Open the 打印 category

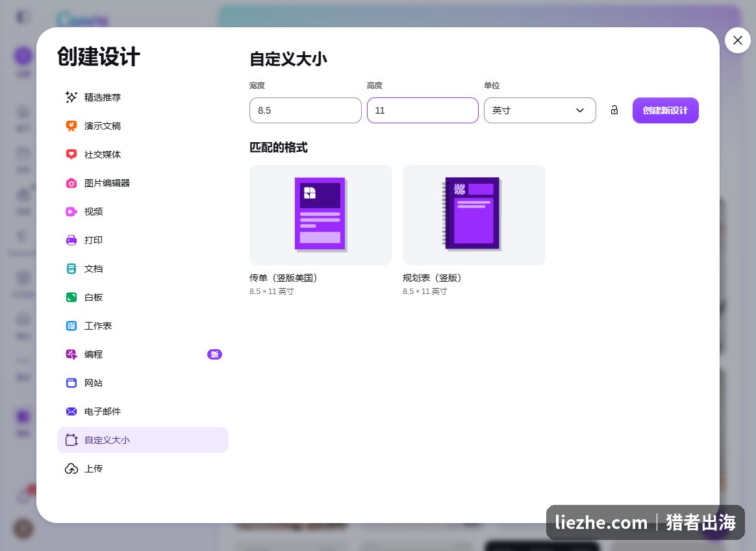(143, 240)
